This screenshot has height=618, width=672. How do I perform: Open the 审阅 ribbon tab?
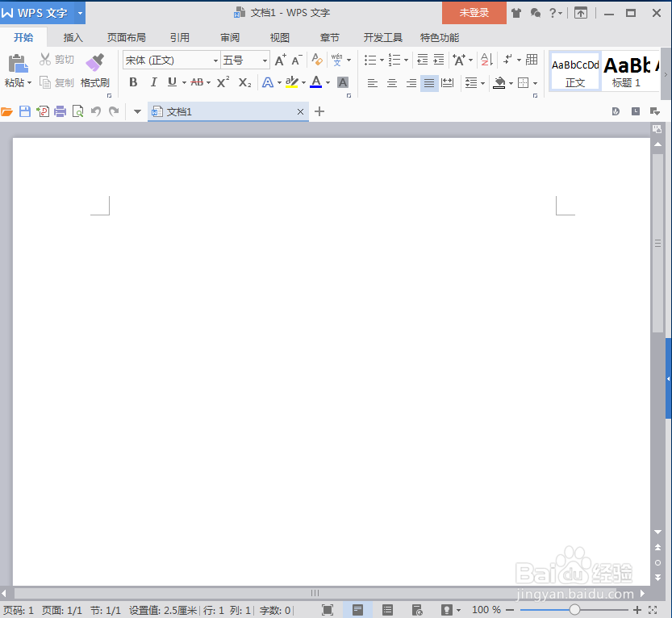(x=230, y=38)
